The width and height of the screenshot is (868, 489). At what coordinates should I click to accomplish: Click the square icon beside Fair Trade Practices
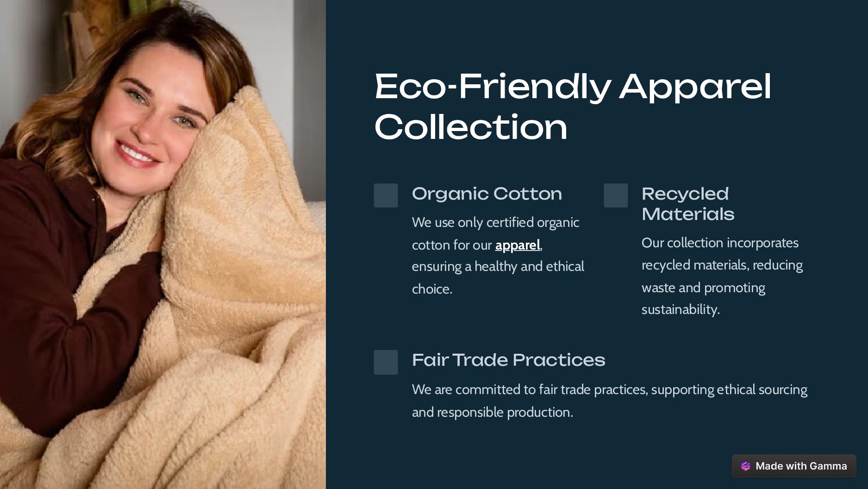tap(386, 362)
